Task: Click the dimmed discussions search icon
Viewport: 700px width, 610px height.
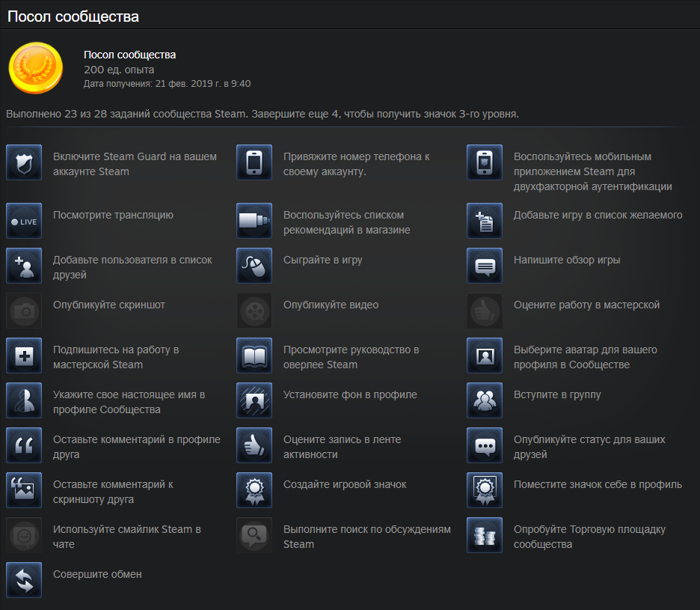Action: (x=254, y=535)
